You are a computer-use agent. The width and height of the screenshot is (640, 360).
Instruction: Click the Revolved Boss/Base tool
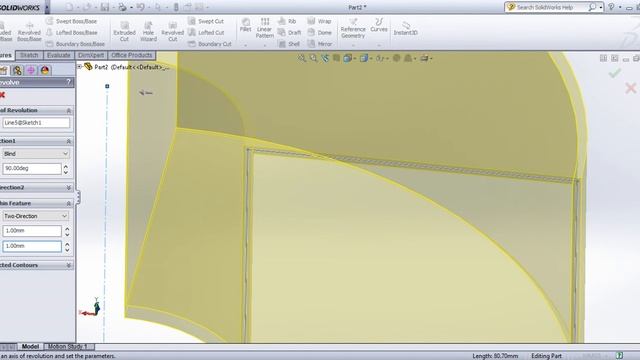(x=29, y=31)
